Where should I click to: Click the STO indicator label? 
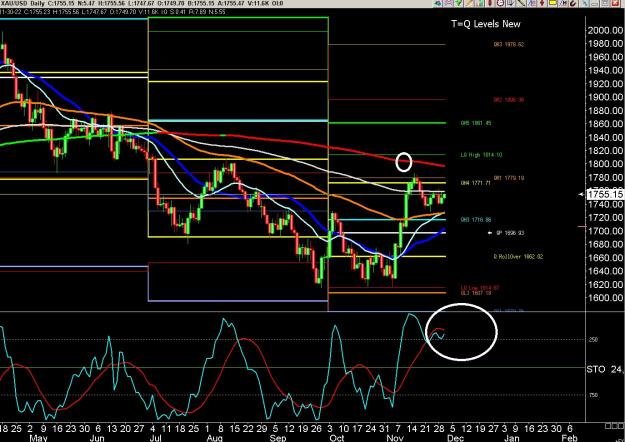click(x=596, y=369)
